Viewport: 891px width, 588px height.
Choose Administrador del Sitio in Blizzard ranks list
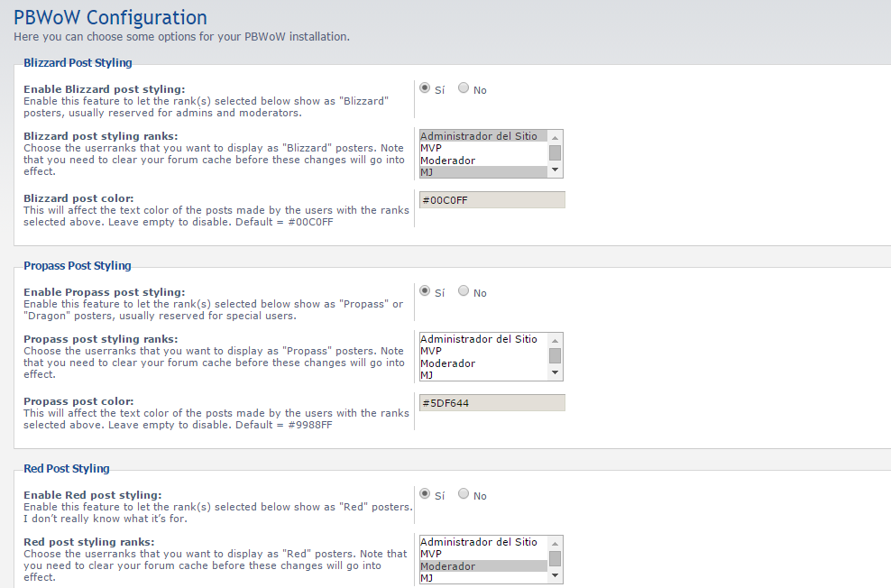(483, 136)
